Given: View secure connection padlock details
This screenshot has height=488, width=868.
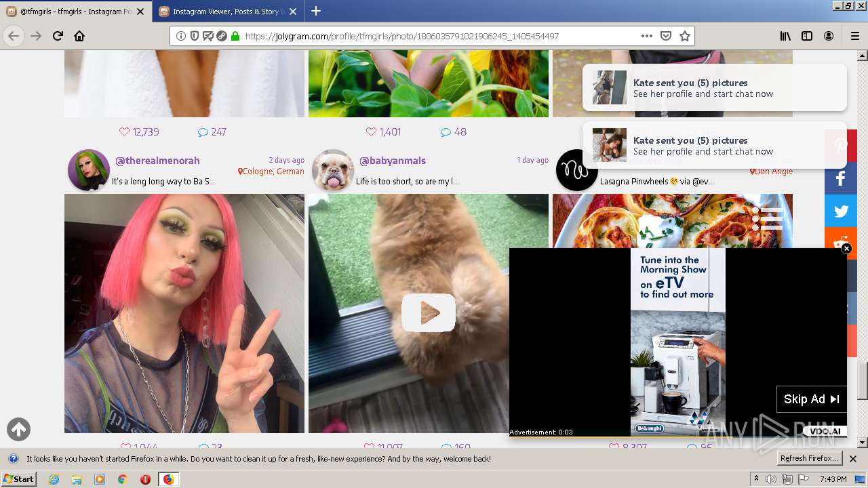Looking at the screenshot, I should click(235, 36).
